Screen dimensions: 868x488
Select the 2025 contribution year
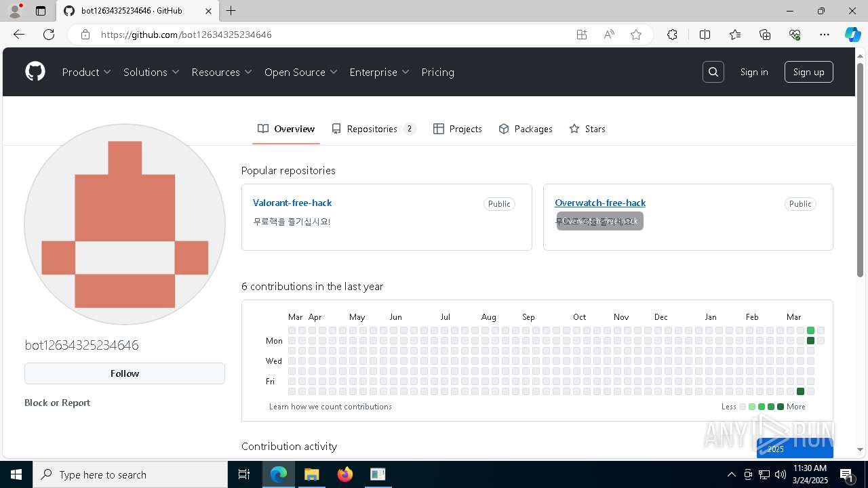[795, 448]
